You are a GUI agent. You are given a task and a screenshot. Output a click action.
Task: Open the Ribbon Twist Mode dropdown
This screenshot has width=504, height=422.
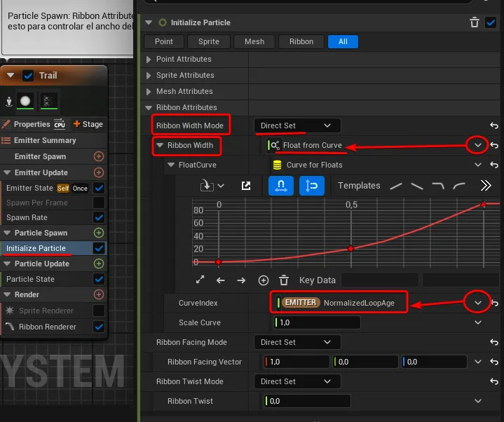click(297, 381)
